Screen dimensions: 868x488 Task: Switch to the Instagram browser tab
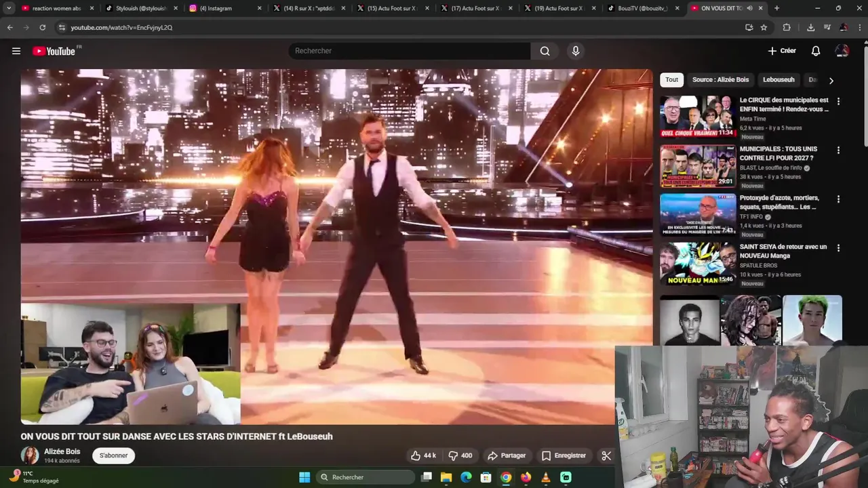[224, 8]
